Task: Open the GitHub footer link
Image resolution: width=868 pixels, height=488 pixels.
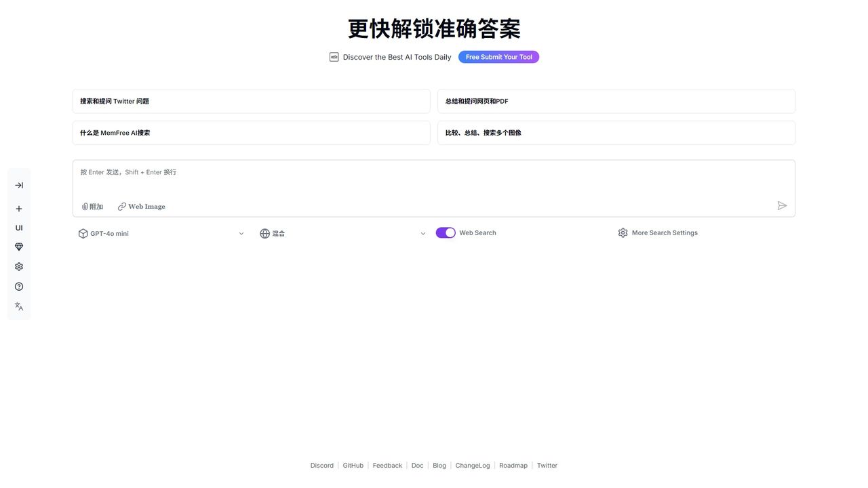Action: point(353,466)
